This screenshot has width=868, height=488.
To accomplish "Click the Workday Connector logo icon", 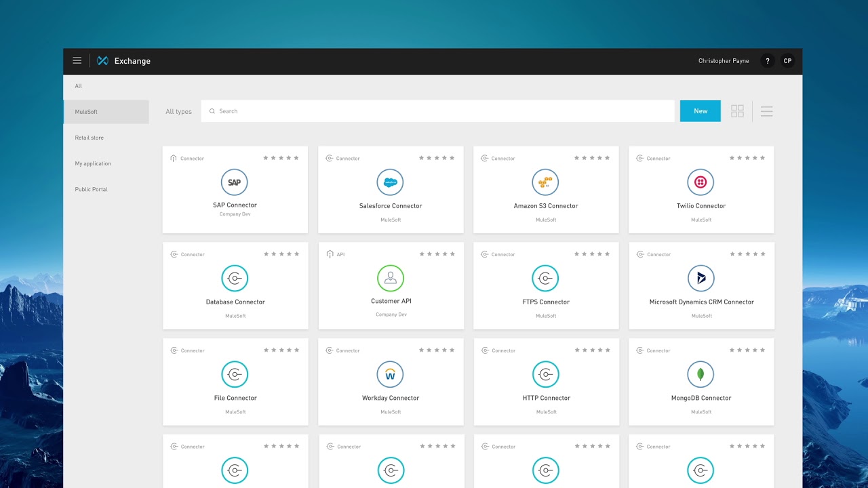I will [390, 374].
